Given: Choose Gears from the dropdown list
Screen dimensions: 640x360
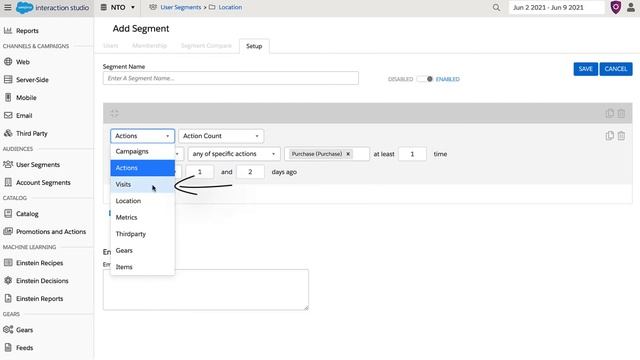Looking at the screenshot, I should (142, 251).
